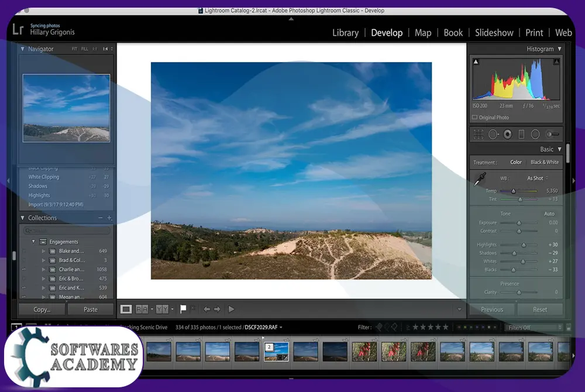Select Import (9/3/17 9:12:40 PM) history step

(56, 205)
